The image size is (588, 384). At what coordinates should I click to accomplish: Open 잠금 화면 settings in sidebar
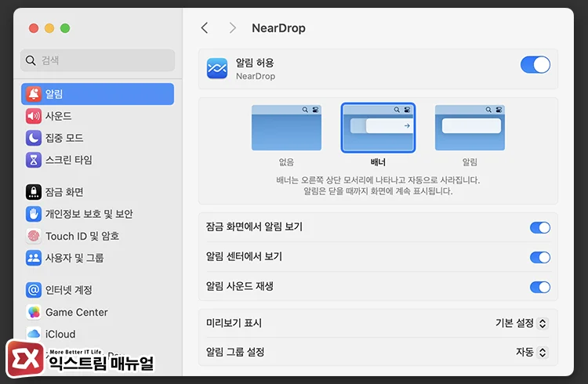97,192
